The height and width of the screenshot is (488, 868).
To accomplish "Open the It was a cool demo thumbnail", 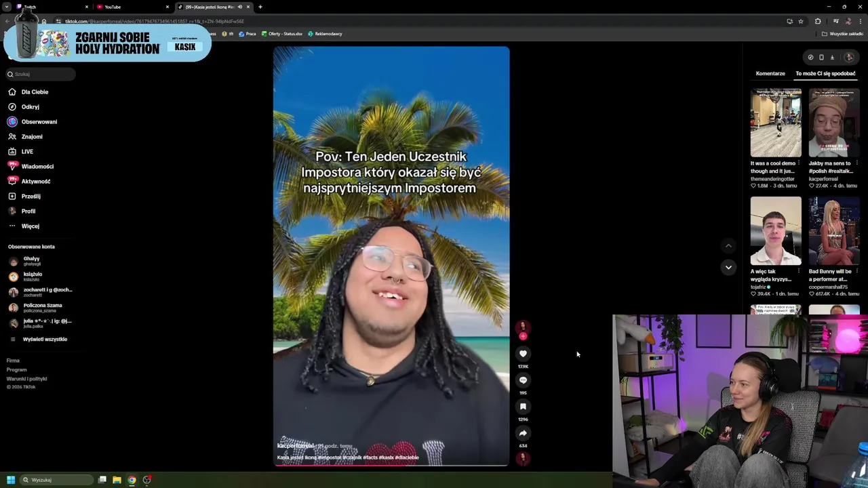I will click(x=776, y=123).
